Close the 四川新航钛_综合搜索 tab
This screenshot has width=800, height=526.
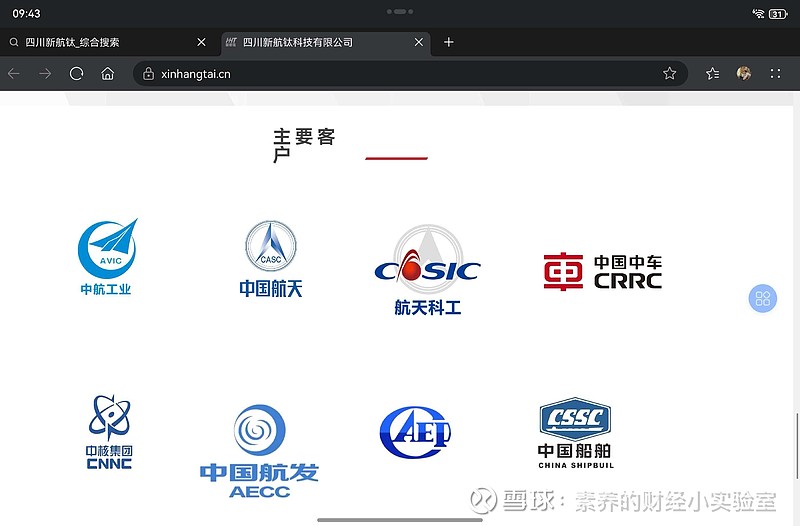[202, 42]
